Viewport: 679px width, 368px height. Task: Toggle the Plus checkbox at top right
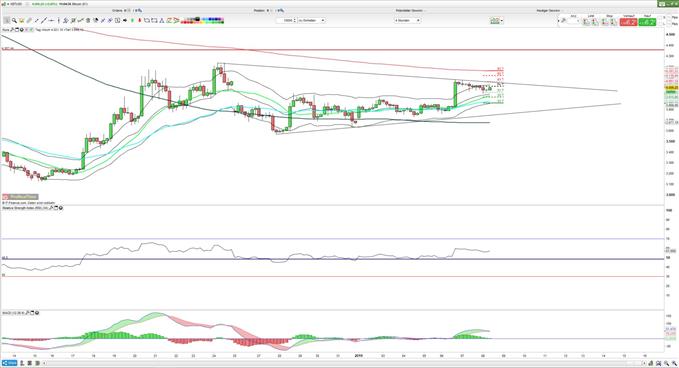click(669, 17)
